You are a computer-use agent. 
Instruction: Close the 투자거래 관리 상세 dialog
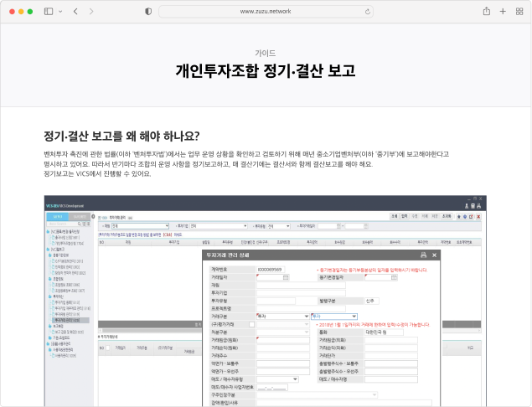tap(433, 255)
